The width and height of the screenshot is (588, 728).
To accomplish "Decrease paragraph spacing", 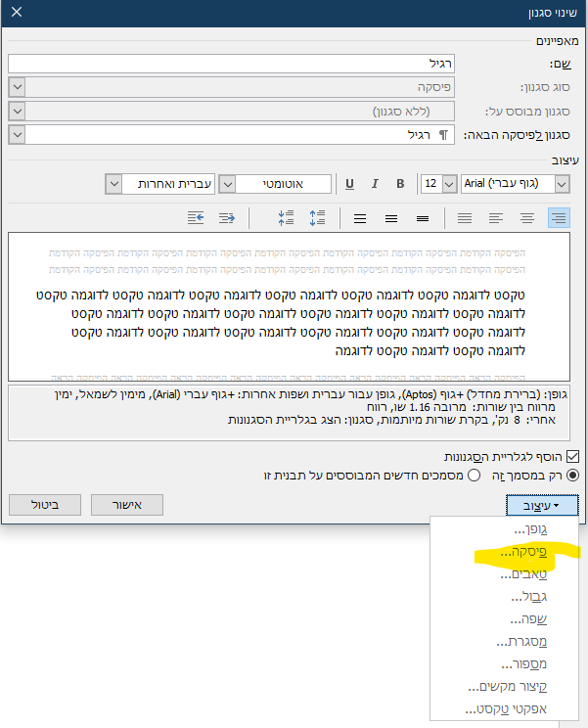I will coord(287,218).
